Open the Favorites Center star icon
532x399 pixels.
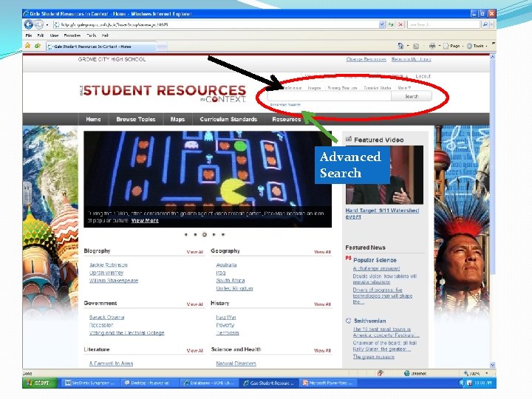(x=28, y=46)
